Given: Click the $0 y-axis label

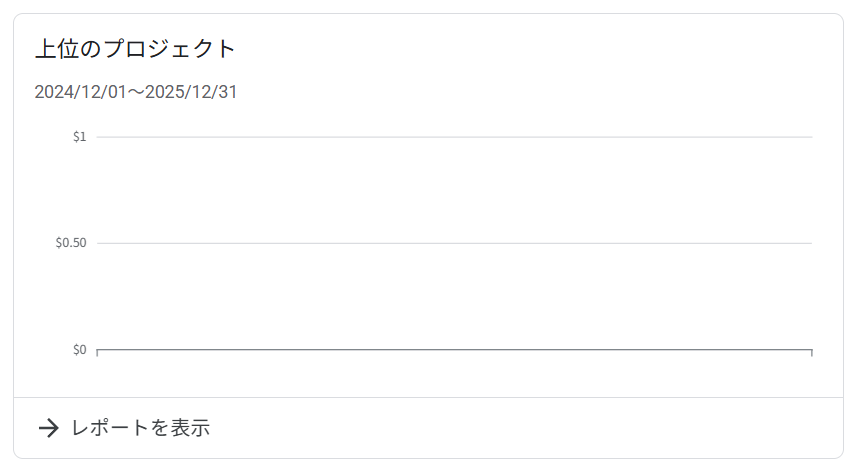Looking at the screenshot, I should pos(79,350).
